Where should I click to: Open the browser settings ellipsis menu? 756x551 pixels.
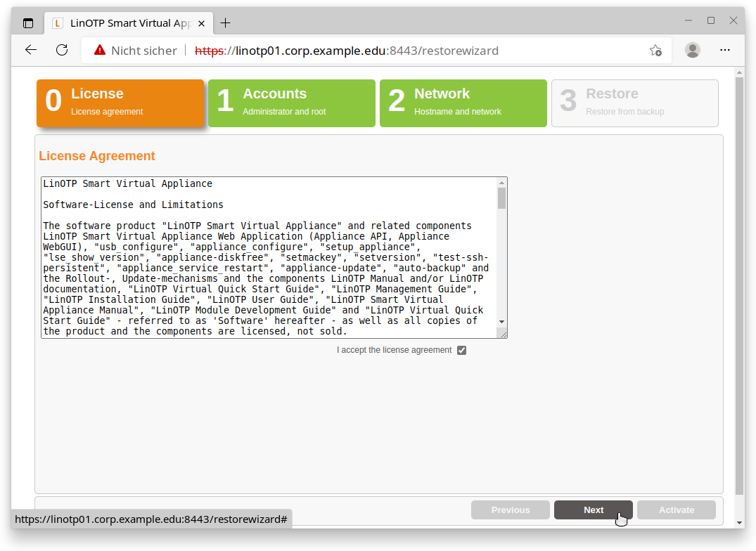click(725, 50)
